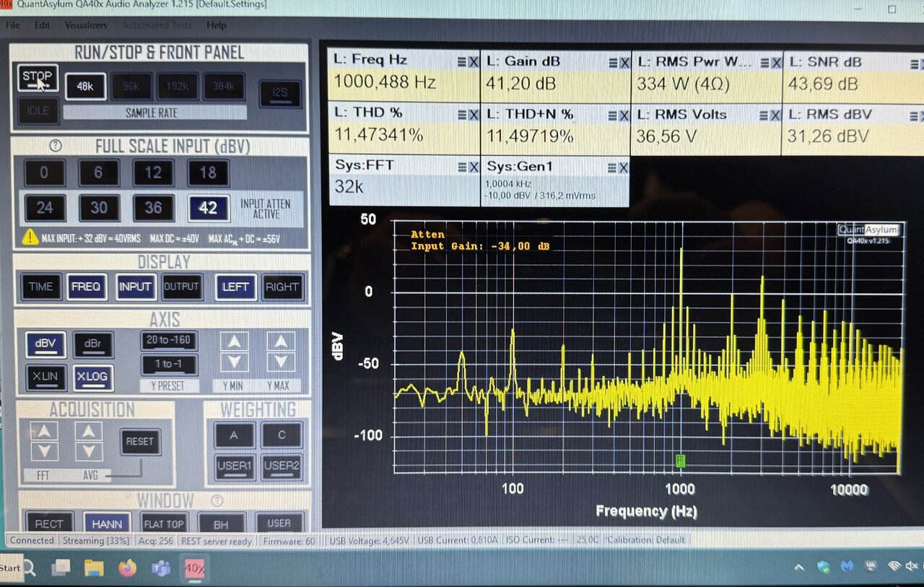
Task: Click the acquisition RESET button
Action: [140, 441]
